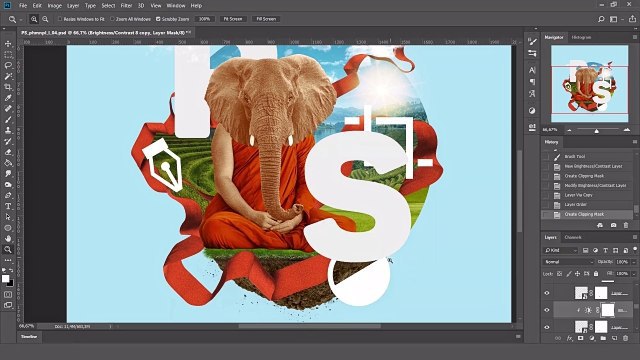Select the Crop tool
Viewport: 640px width, 360px height.
coord(8,87)
